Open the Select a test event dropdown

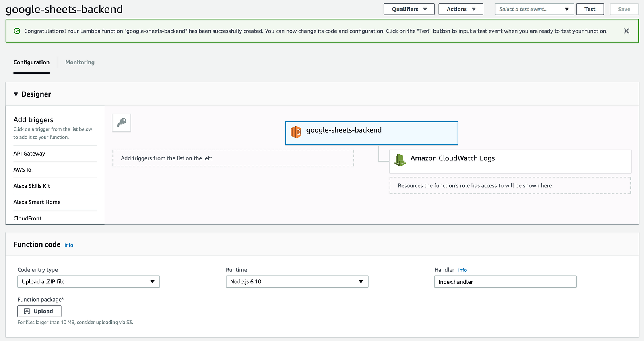coord(534,9)
